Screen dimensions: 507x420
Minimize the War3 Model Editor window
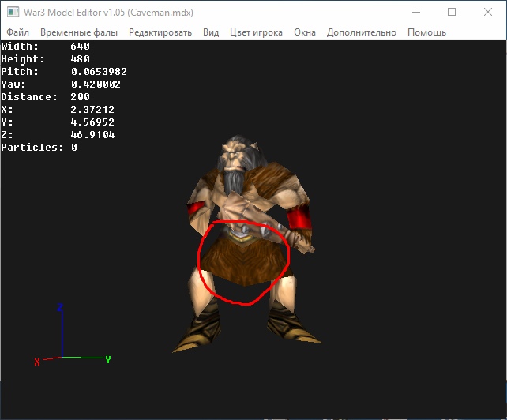tap(416, 13)
